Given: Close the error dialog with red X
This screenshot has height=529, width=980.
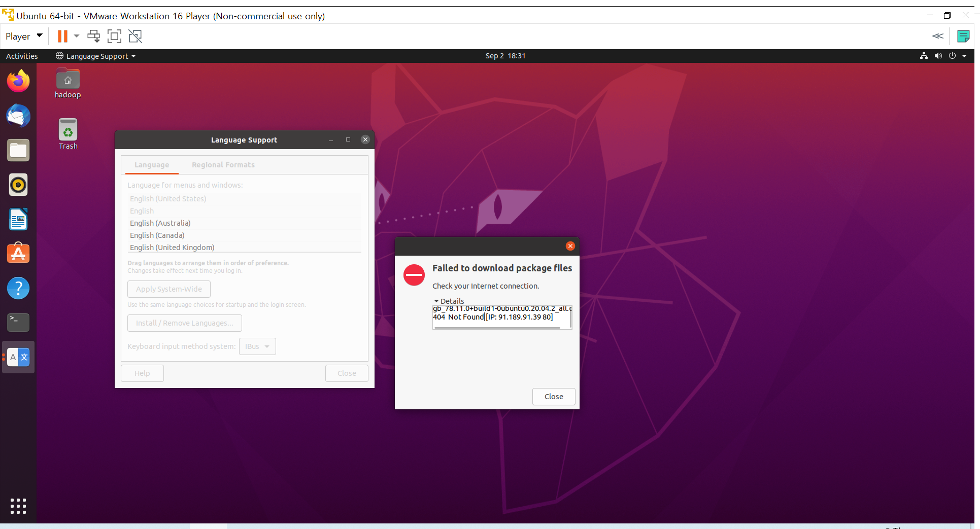Looking at the screenshot, I should tap(570, 246).
